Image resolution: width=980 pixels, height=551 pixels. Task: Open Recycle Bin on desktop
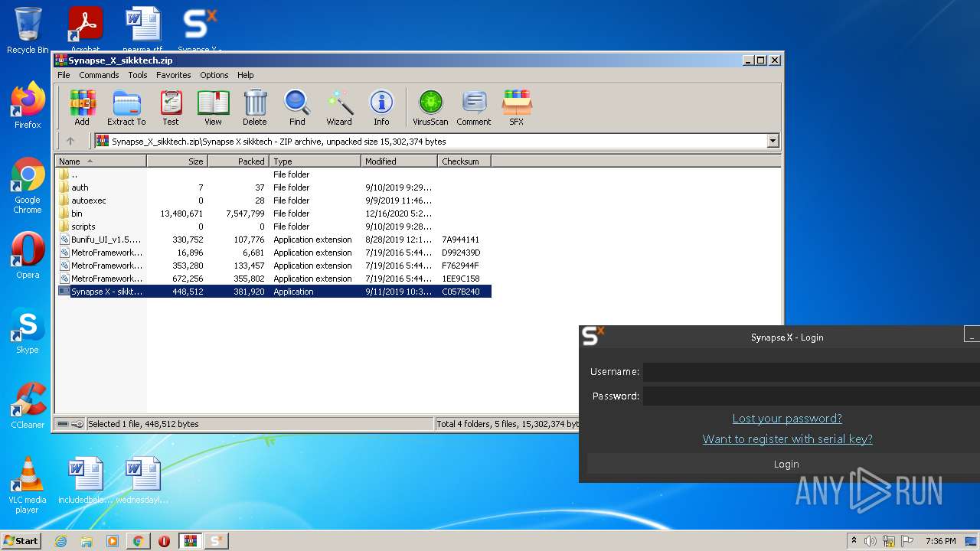[28, 31]
